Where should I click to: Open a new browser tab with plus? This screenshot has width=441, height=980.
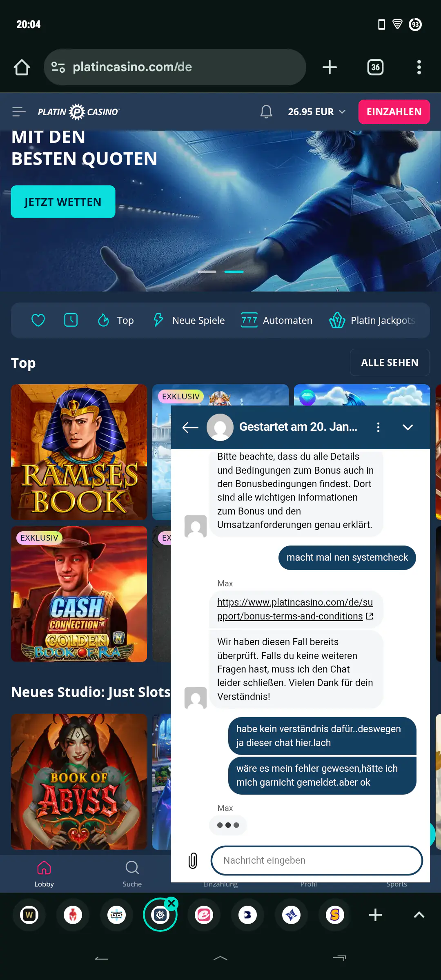click(x=330, y=67)
